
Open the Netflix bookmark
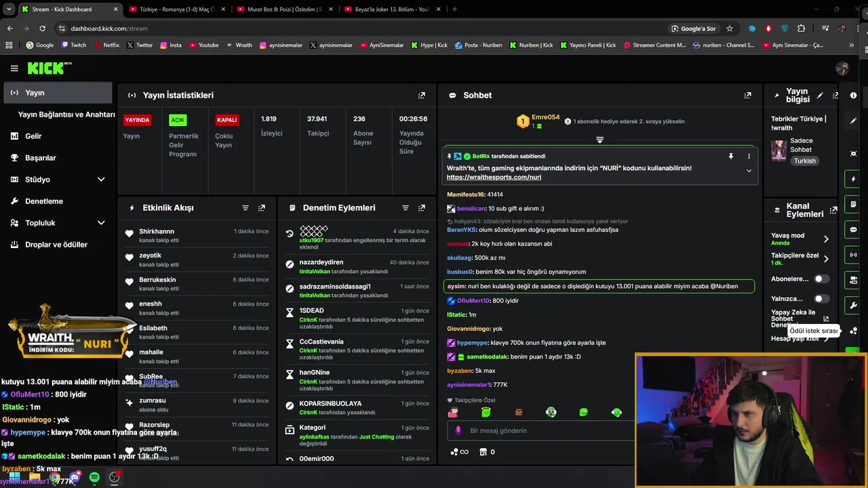(x=106, y=45)
